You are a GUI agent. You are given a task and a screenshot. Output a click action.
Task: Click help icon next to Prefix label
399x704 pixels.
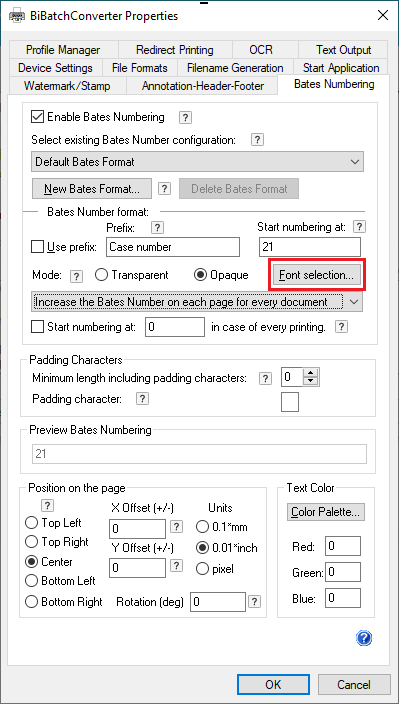[157, 228]
